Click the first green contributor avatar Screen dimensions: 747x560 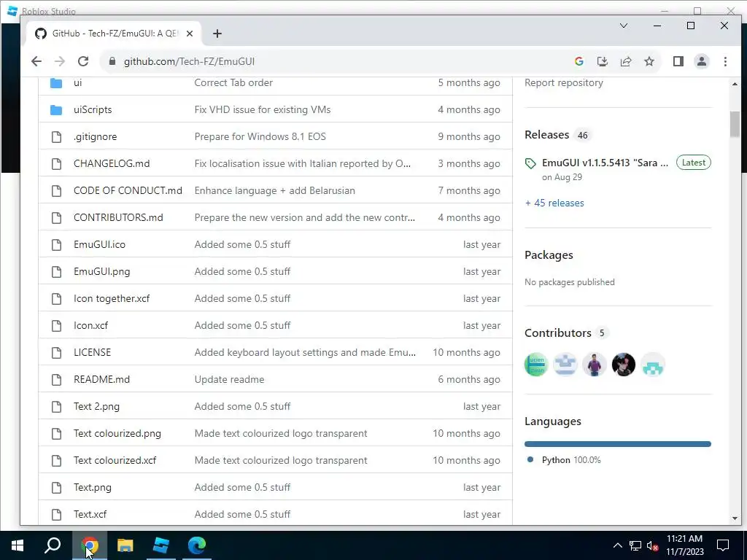pos(536,365)
